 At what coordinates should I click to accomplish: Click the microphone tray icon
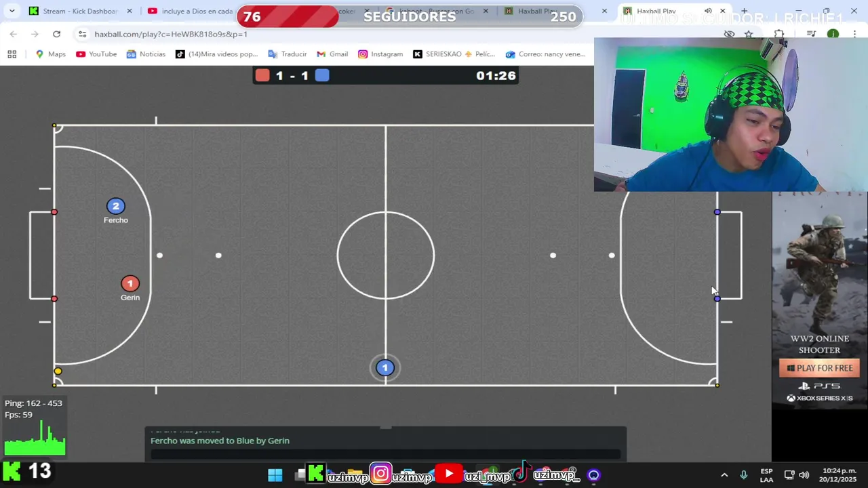coord(744,475)
